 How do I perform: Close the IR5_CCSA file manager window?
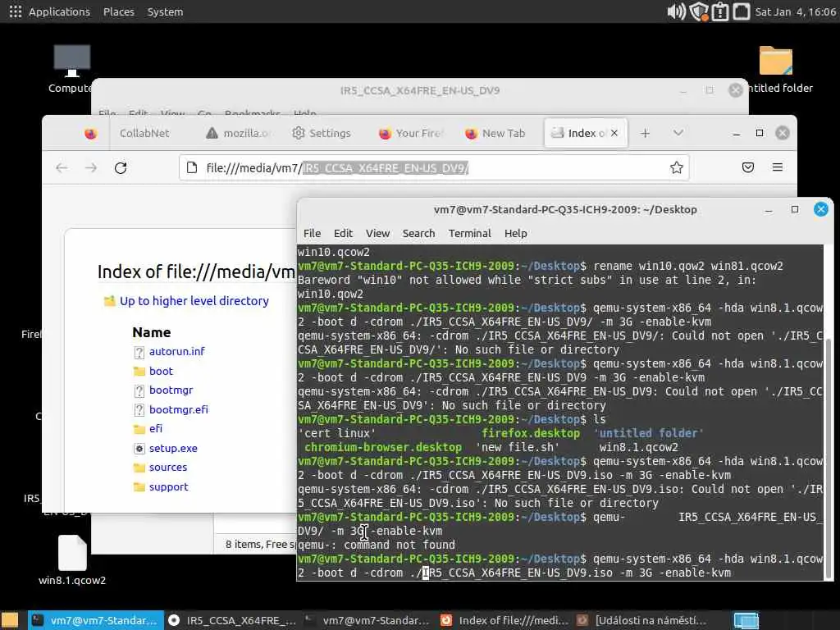(736, 90)
